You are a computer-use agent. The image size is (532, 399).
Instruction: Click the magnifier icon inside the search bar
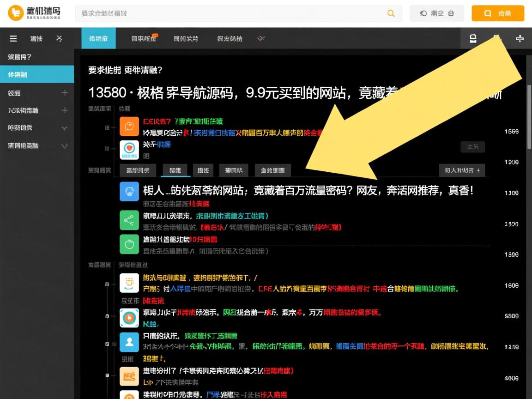(x=391, y=13)
